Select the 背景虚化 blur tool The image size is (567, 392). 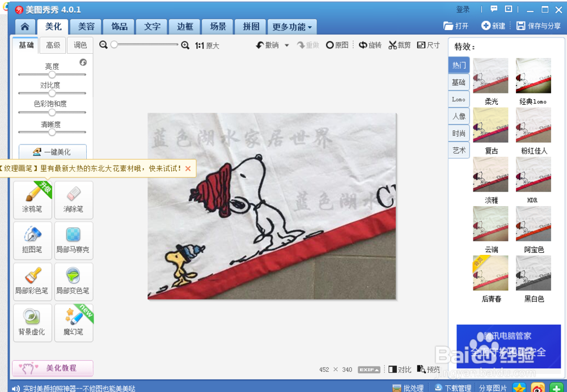click(32, 323)
